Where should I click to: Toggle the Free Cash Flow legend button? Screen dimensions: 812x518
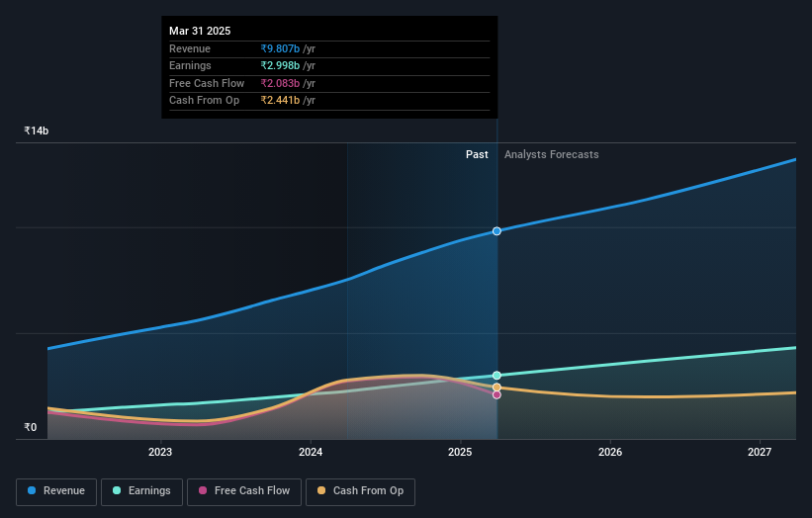pyautogui.click(x=244, y=491)
